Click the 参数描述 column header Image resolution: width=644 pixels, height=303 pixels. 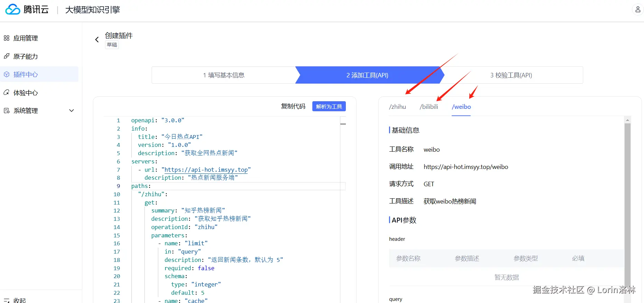(x=467, y=258)
